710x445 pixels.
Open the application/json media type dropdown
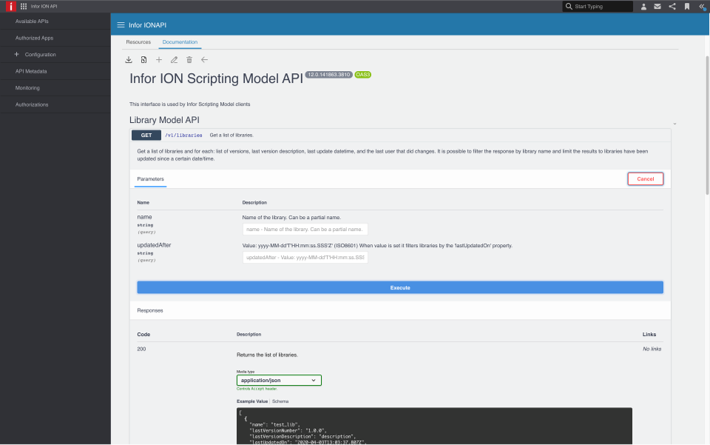(279, 380)
